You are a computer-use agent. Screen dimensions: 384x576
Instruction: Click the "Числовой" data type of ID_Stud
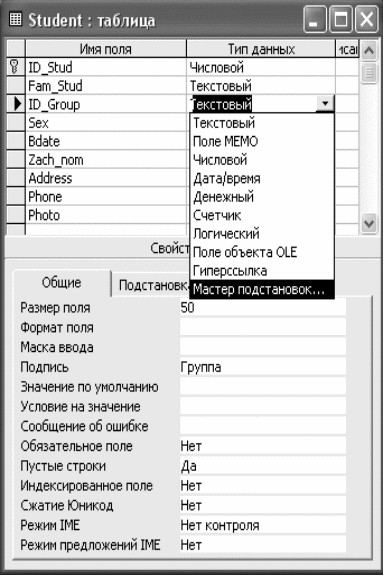[x=261, y=67]
